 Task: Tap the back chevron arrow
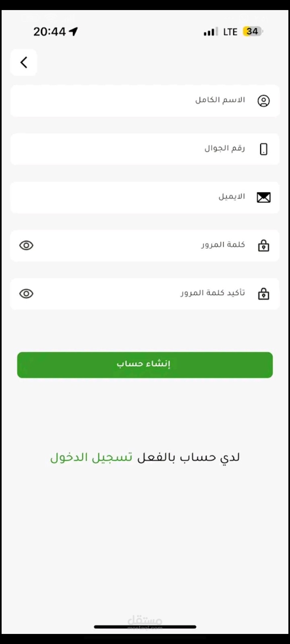[24, 62]
